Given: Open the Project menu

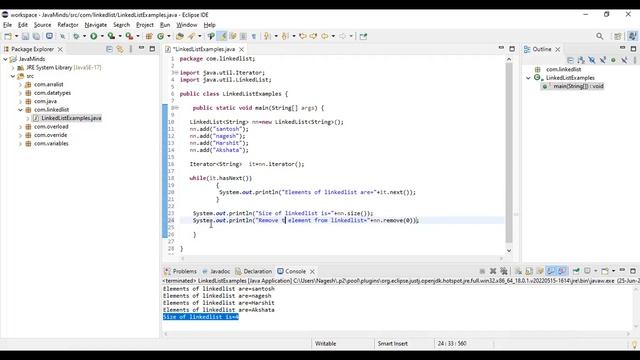Looking at the screenshot, I should tap(145, 25).
